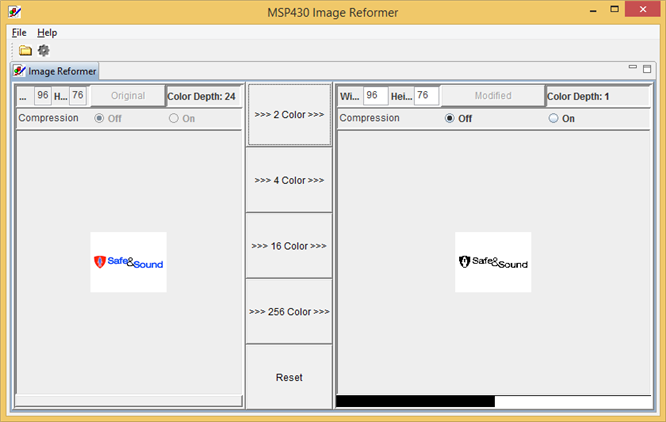Open image file with folder icon

coord(25,51)
